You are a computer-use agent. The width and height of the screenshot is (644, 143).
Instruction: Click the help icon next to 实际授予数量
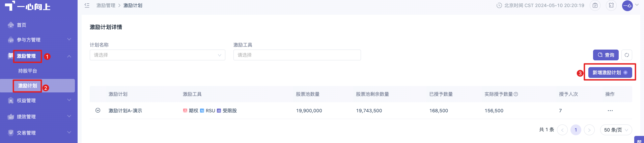[x=516, y=94]
